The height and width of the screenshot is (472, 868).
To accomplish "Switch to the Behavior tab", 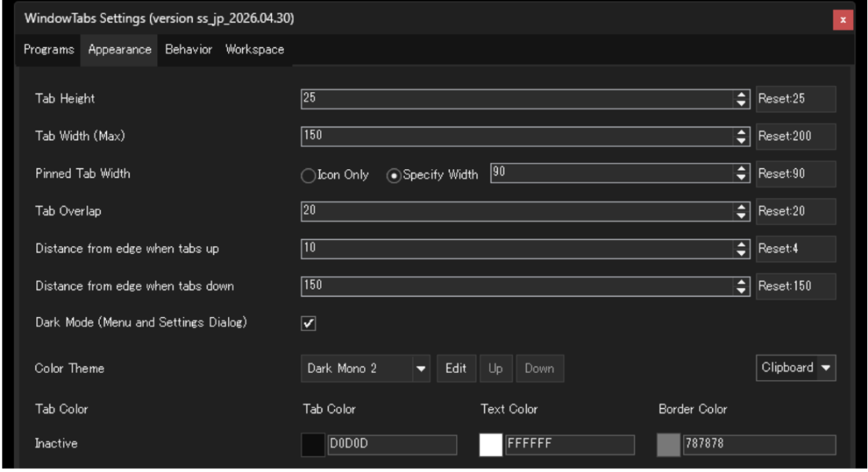I will (188, 50).
